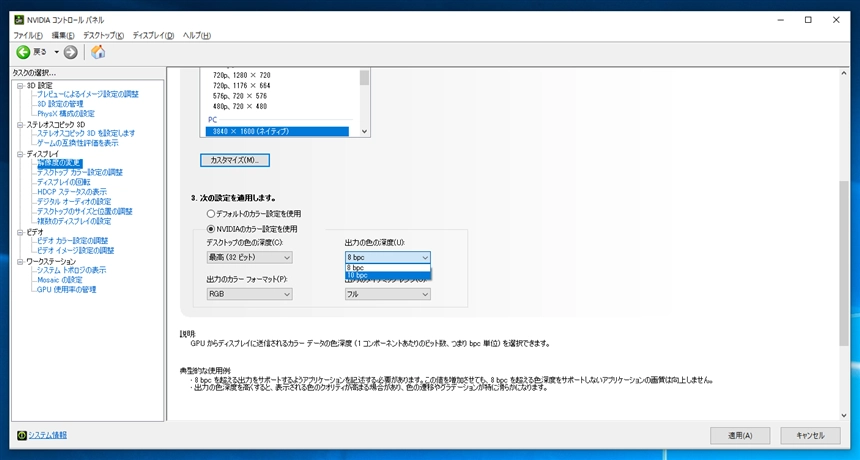Collapse the 3D 設定 tree node
Image resolution: width=860 pixels, height=460 pixels.
(20, 86)
